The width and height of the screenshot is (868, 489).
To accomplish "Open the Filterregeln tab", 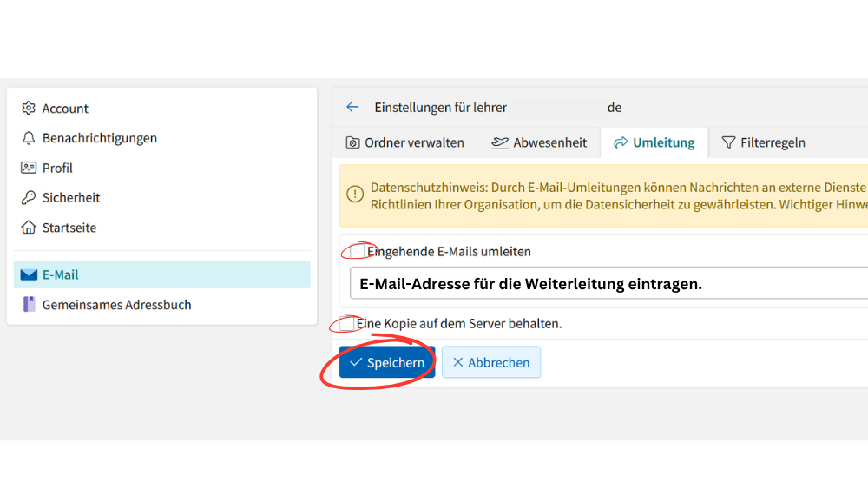I will click(763, 143).
